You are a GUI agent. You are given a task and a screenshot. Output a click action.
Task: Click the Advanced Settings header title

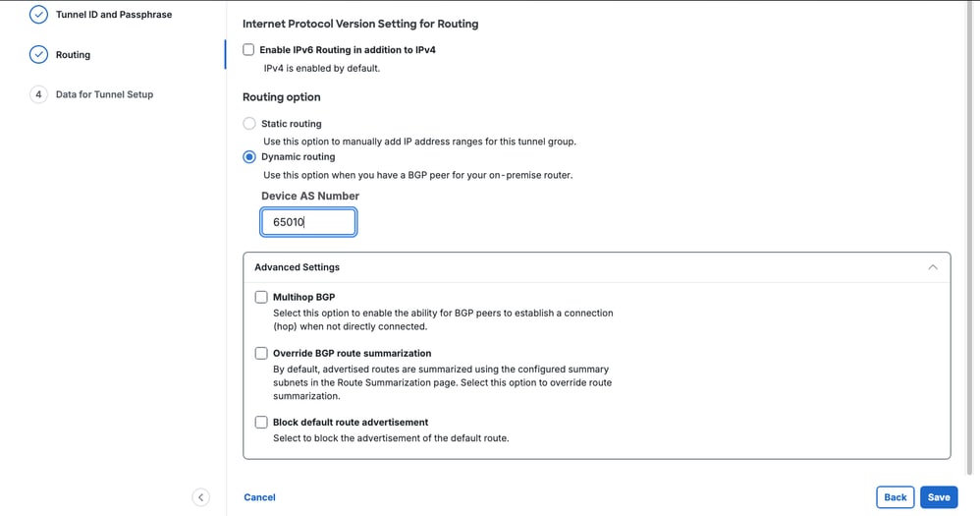(297, 267)
